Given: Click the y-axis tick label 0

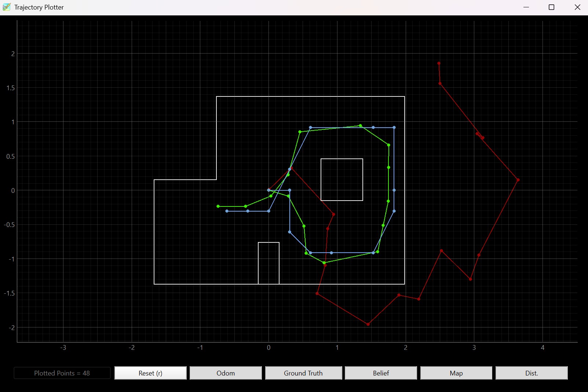Looking at the screenshot, I should click(13, 191).
